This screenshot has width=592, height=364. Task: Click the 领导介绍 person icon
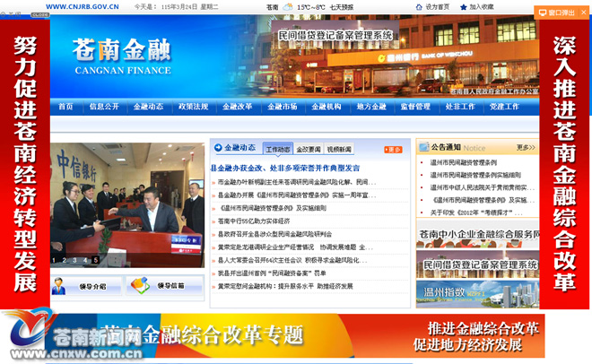pos(58,286)
